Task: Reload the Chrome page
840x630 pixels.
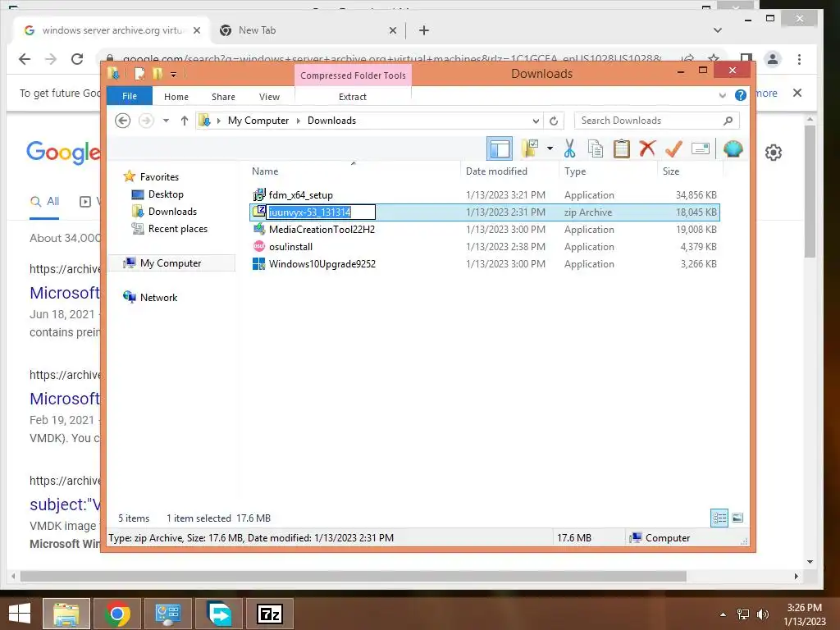Action: (77, 59)
